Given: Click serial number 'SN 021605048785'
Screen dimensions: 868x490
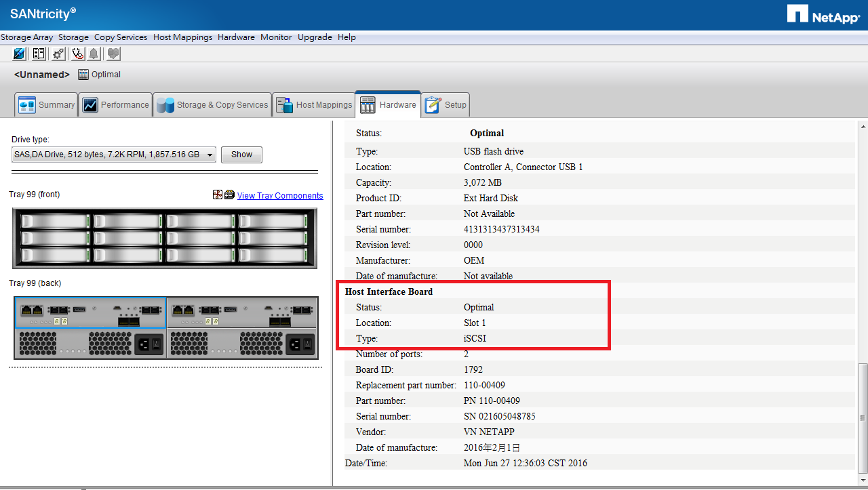Looking at the screenshot, I should click(x=500, y=416).
